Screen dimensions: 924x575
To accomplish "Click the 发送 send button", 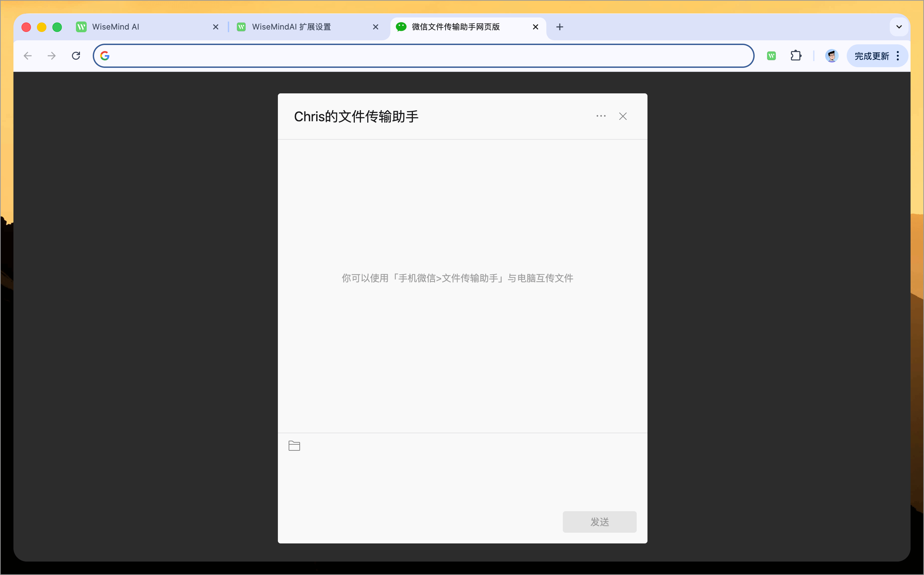I will click(599, 522).
